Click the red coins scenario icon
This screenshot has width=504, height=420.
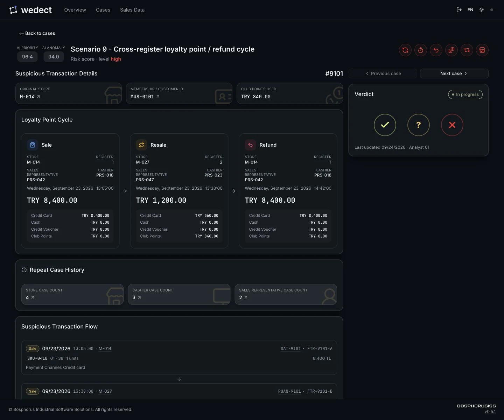[451, 50]
